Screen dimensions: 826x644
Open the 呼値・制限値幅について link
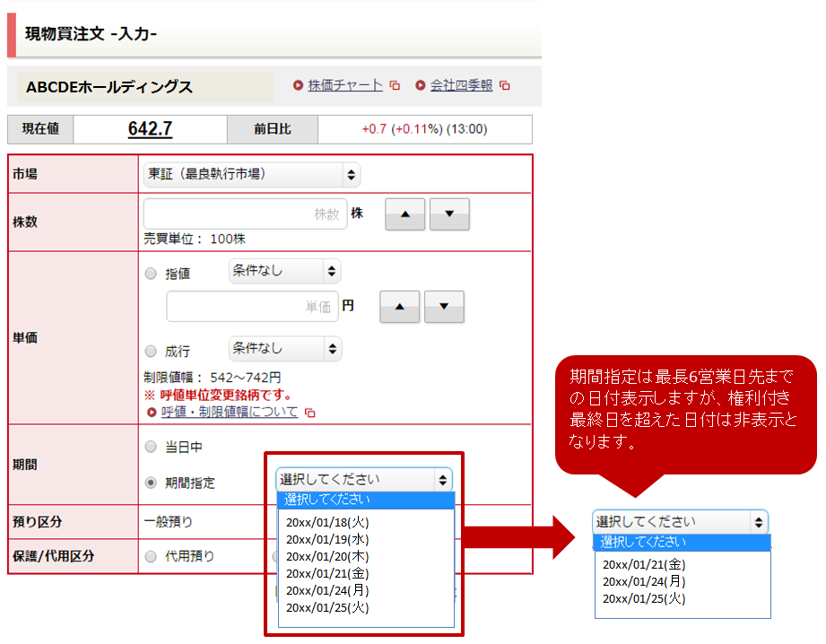230,412
